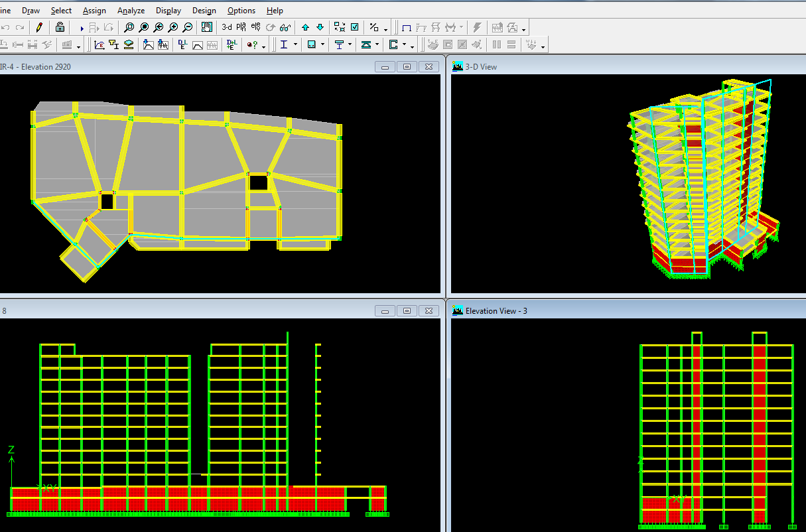Open the Define Frame Sections icon
The image size is (806, 532).
click(x=113, y=45)
